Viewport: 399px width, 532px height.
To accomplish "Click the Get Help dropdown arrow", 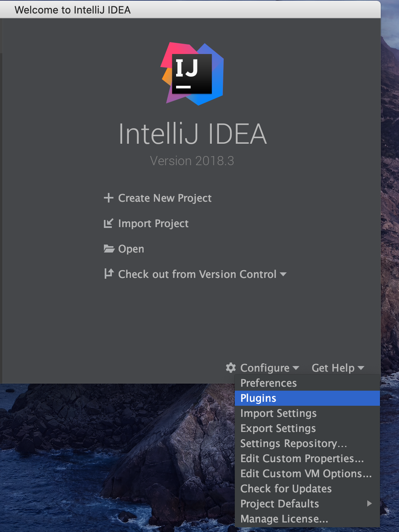I will [x=361, y=368].
